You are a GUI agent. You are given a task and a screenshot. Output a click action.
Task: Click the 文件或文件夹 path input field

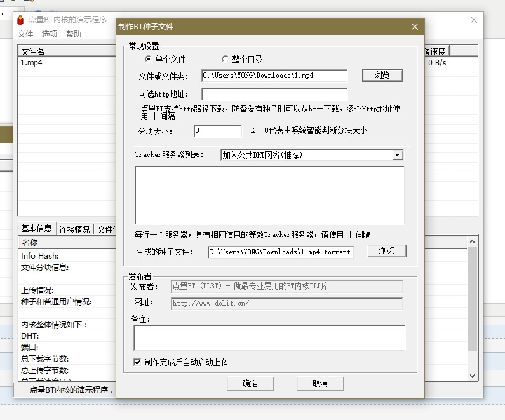pos(274,76)
